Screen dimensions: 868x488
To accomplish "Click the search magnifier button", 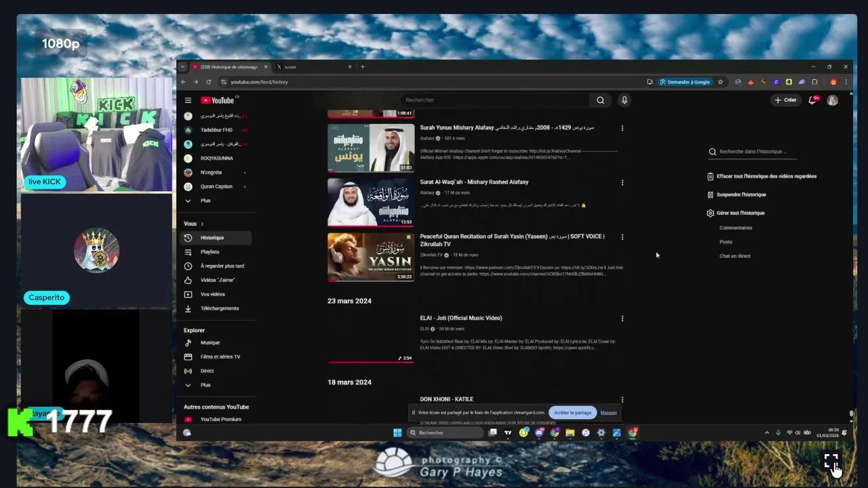I will click(x=600, y=100).
